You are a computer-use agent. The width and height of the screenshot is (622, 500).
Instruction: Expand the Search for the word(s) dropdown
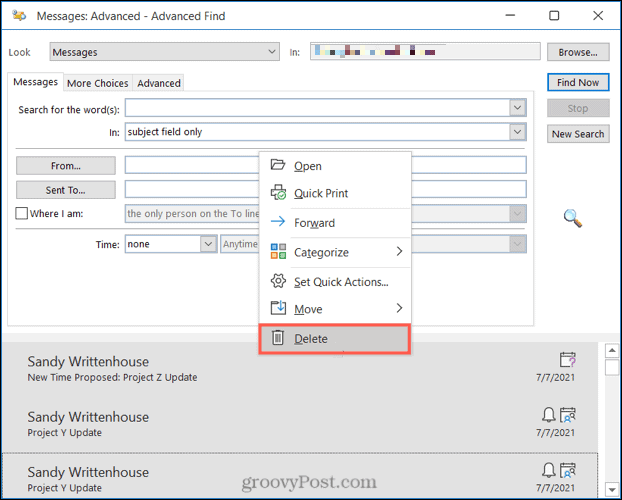click(x=517, y=108)
